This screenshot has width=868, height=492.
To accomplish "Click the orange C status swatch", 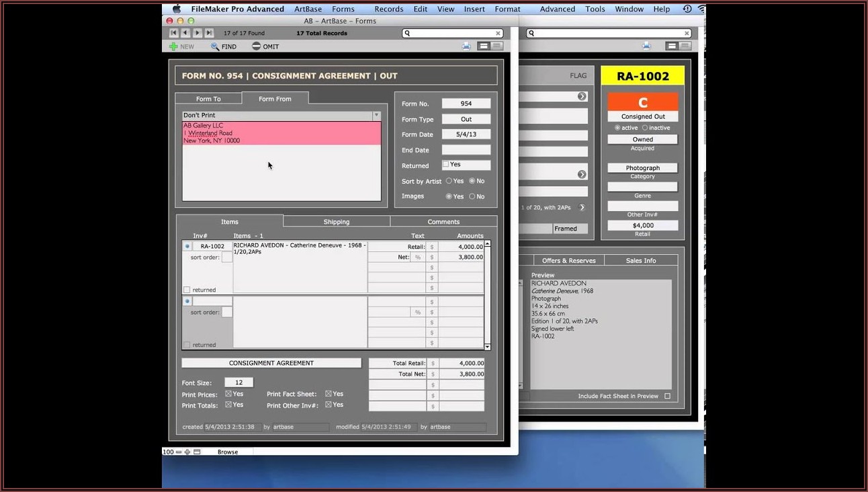I will pos(642,102).
